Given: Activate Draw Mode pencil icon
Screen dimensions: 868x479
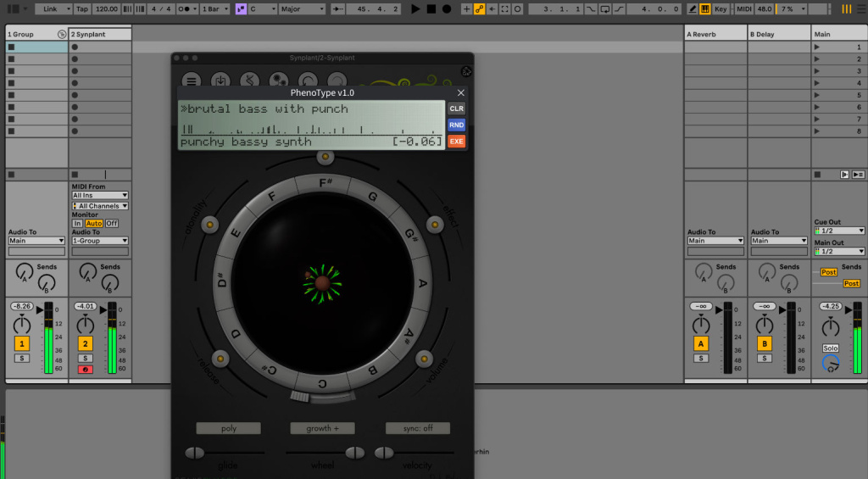Looking at the screenshot, I should 693,8.
